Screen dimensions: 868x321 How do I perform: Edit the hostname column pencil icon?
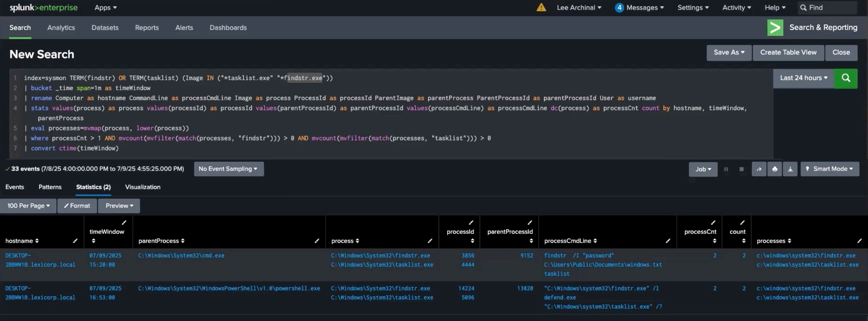(75, 241)
